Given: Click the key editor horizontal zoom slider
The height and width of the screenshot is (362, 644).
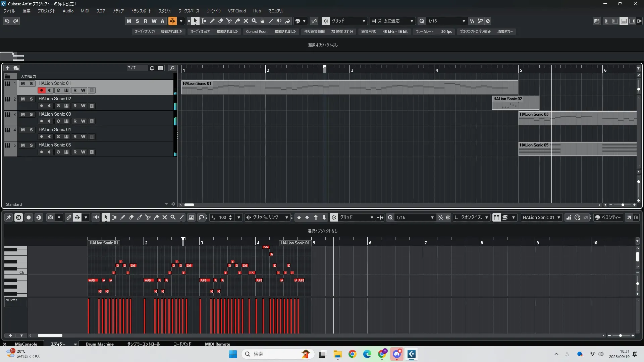Looking at the screenshot, I should tap(621, 336).
